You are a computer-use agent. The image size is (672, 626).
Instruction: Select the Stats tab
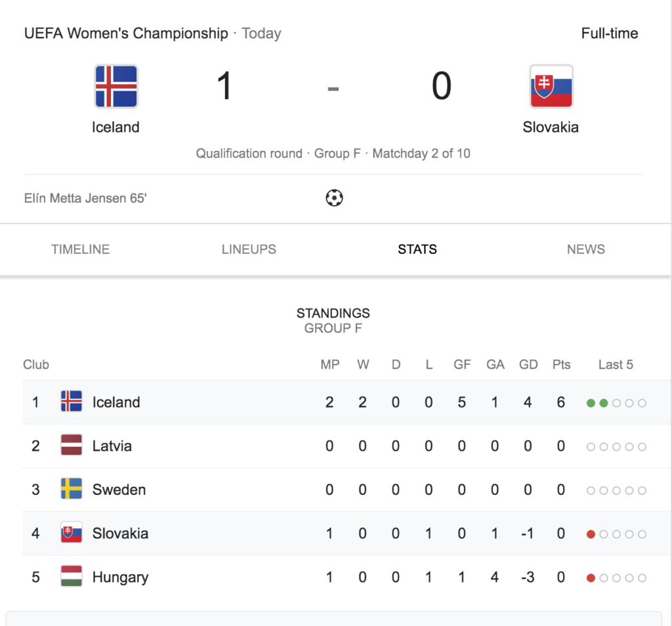pos(417,249)
